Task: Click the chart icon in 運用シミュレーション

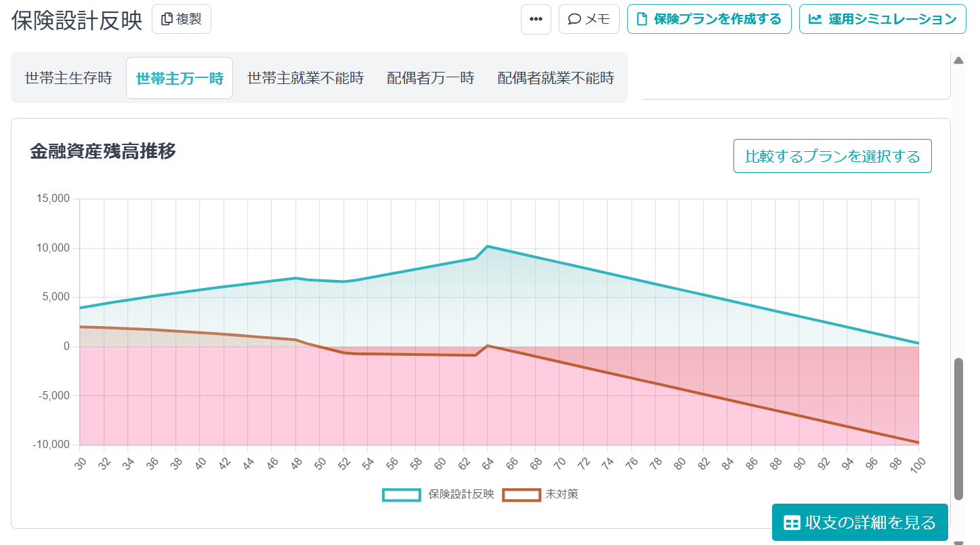Action: pos(815,18)
